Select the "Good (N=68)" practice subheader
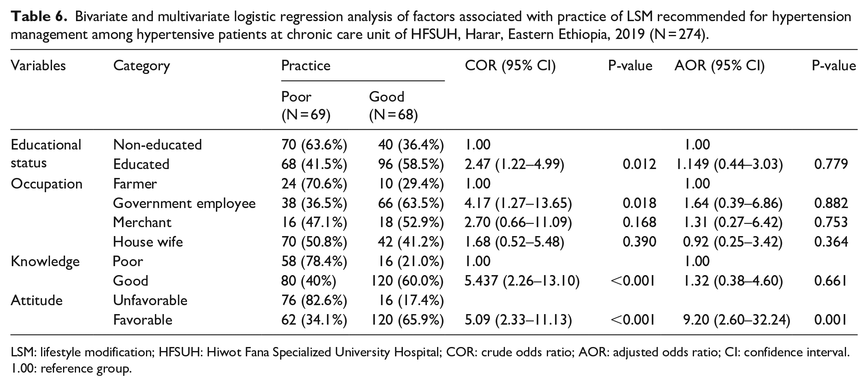 [x=393, y=106]
